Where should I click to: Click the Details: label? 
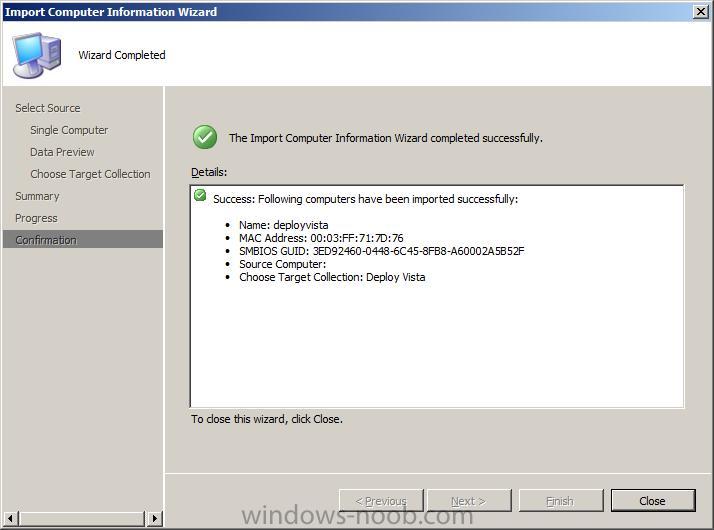209,172
